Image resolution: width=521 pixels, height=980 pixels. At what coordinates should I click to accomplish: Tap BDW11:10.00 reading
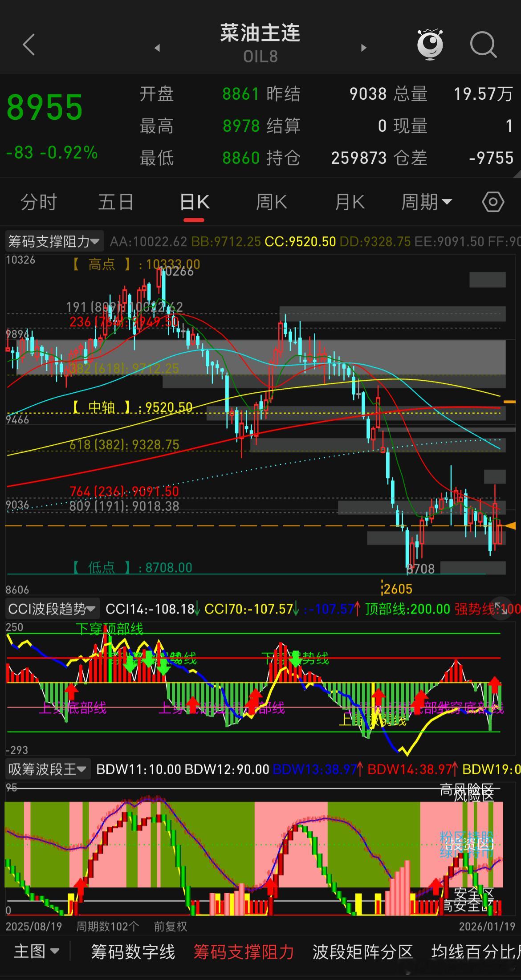pyautogui.click(x=138, y=769)
